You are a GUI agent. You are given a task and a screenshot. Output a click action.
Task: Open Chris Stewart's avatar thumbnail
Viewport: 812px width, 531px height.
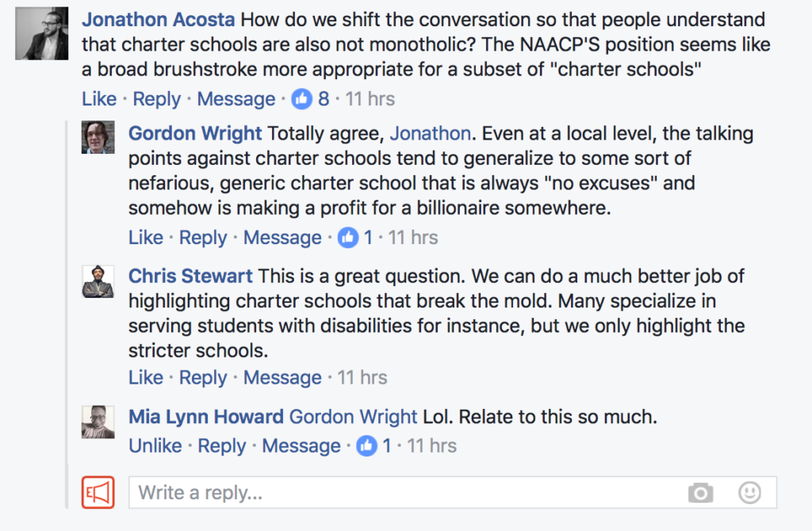(98, 281)
